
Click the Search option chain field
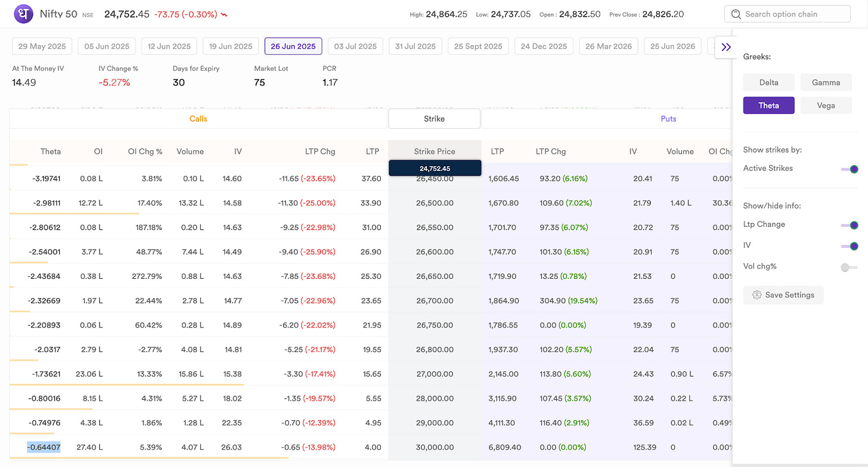coord(787,14)
